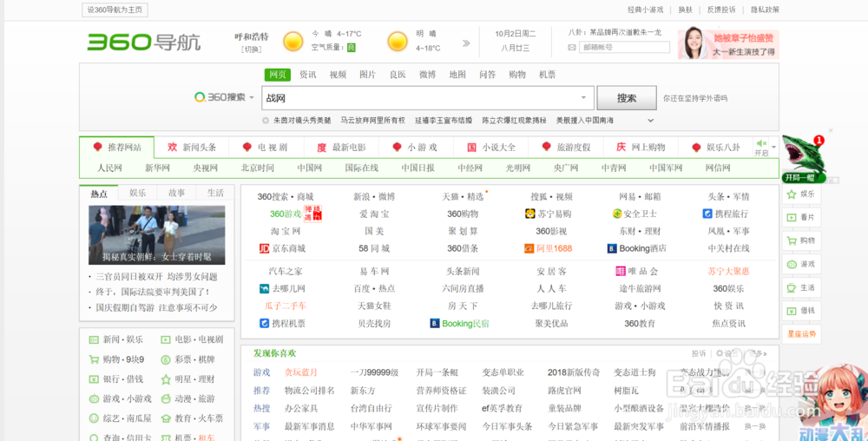Image resolution: width=868 pixels, height=441 pixels.
Task: Click the 星座运势 sidebar button
Action: point(801,333)
